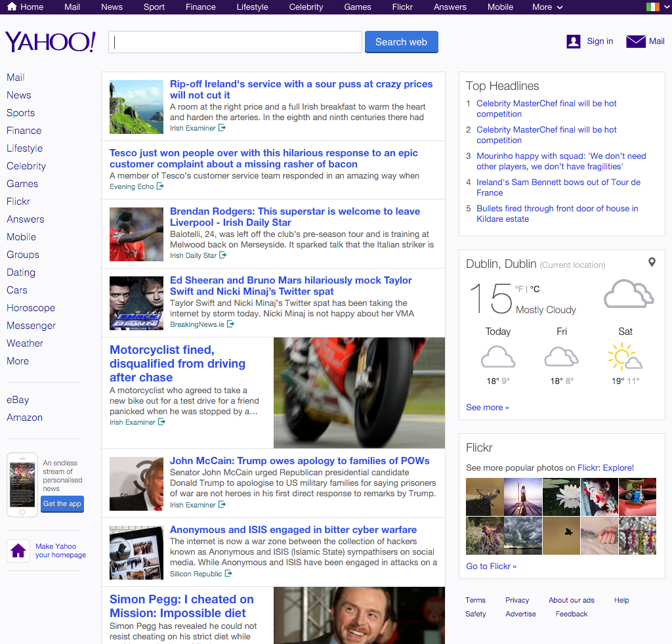Click the Sign in profile icon
This screenshot has width=672, height=644.
574,41
